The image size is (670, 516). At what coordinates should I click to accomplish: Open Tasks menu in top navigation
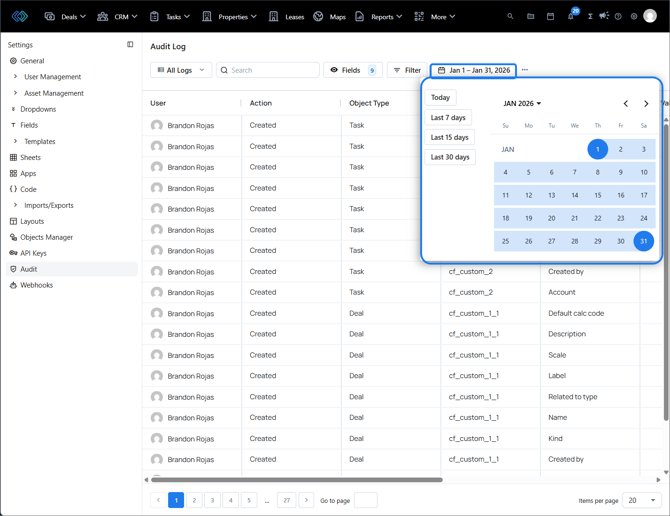170,17
